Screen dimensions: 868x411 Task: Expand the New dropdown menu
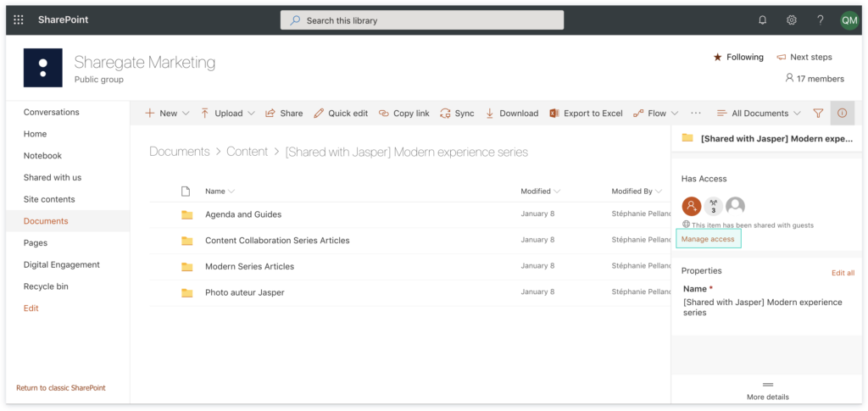[x=167, y=113]
